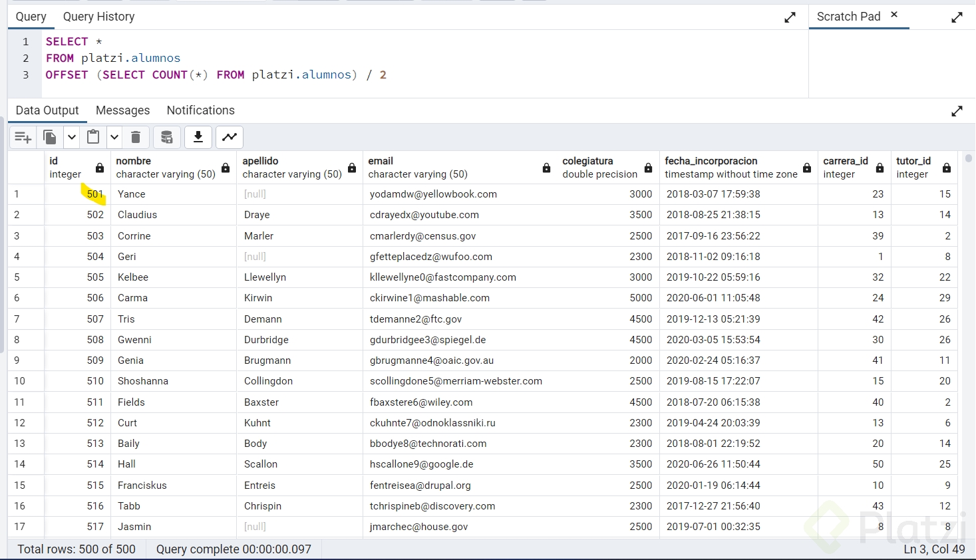The image size is (976, 560).
Task: Click the Scratch Pad text area
Action: pos(892,64)
